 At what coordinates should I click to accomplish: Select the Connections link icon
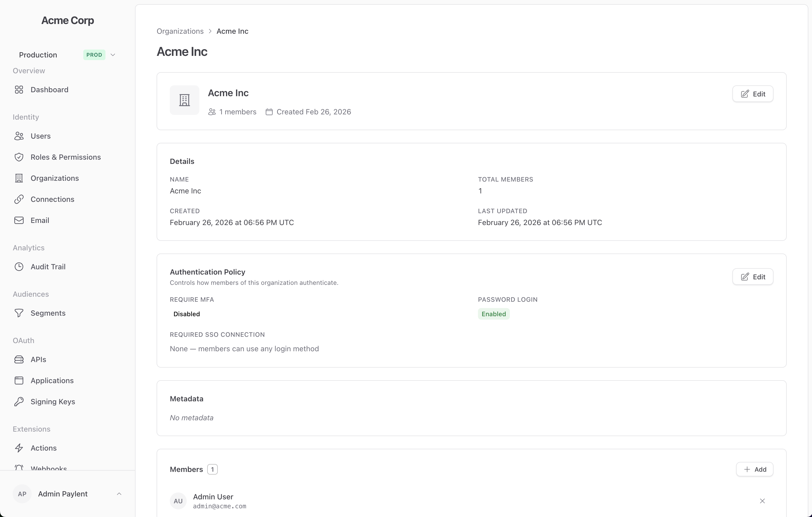(19, 199)
